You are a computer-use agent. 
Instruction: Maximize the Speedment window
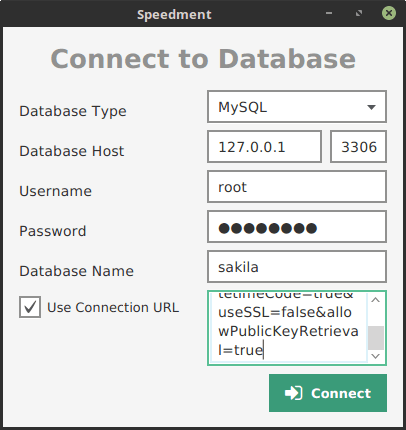pyautogui.click(x=359, y=13)
